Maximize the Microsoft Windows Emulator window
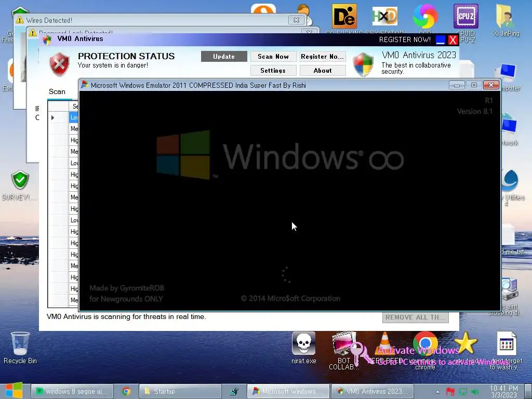The width and height of the screenshot is (532, 399). tap(474, 85)
